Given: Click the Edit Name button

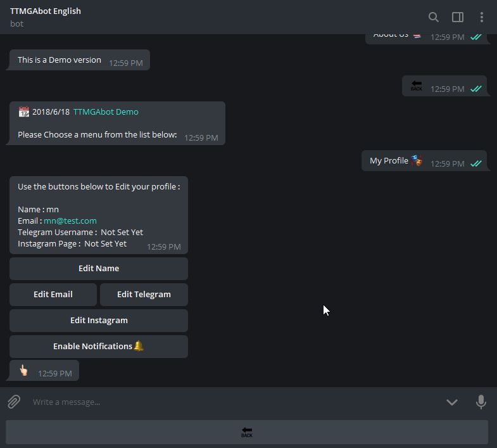Looking at the screenshot, I should 99,269.
